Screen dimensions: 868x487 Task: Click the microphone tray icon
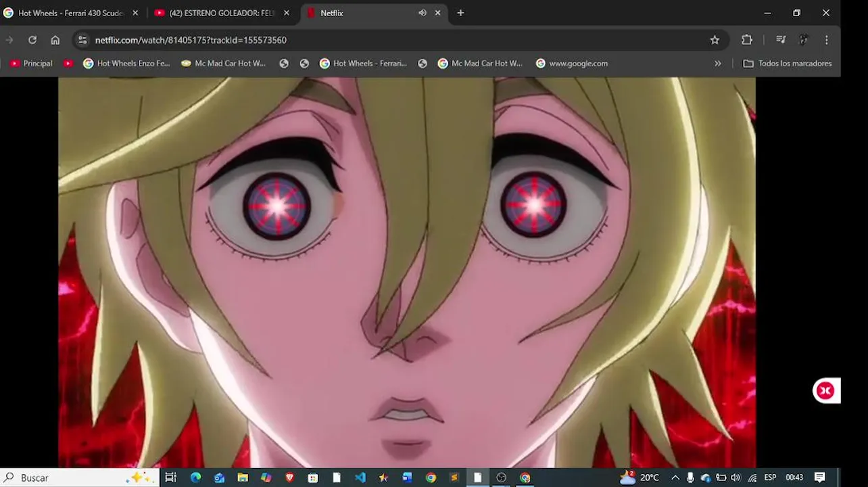[x=690, y=478]
